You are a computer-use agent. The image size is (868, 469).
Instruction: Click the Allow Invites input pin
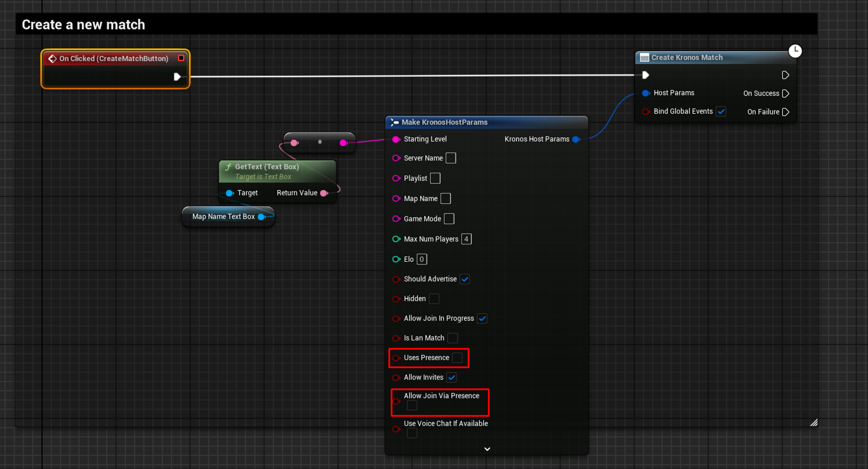pyautogui.click(x=396, y=377)
